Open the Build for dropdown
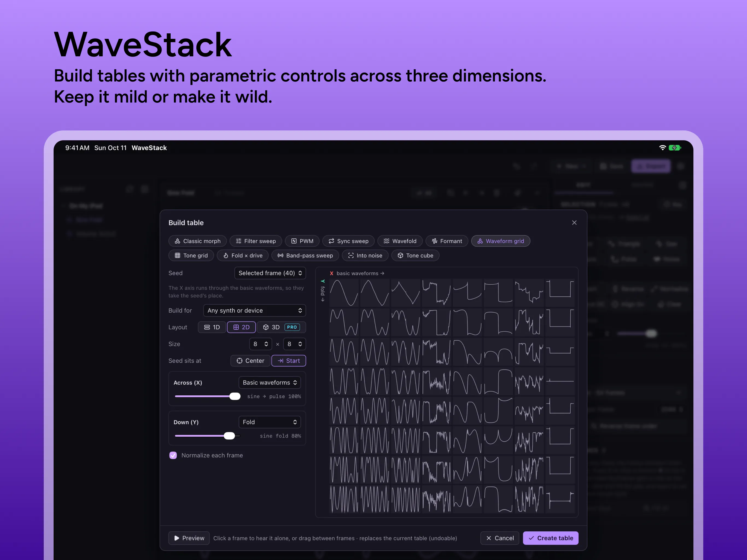 [254, 310]
